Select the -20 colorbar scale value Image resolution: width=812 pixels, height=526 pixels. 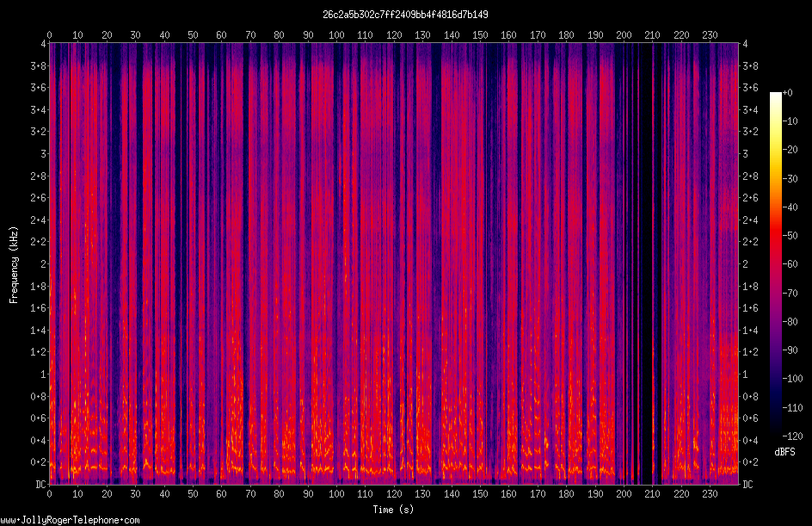[x=790, y=150]
